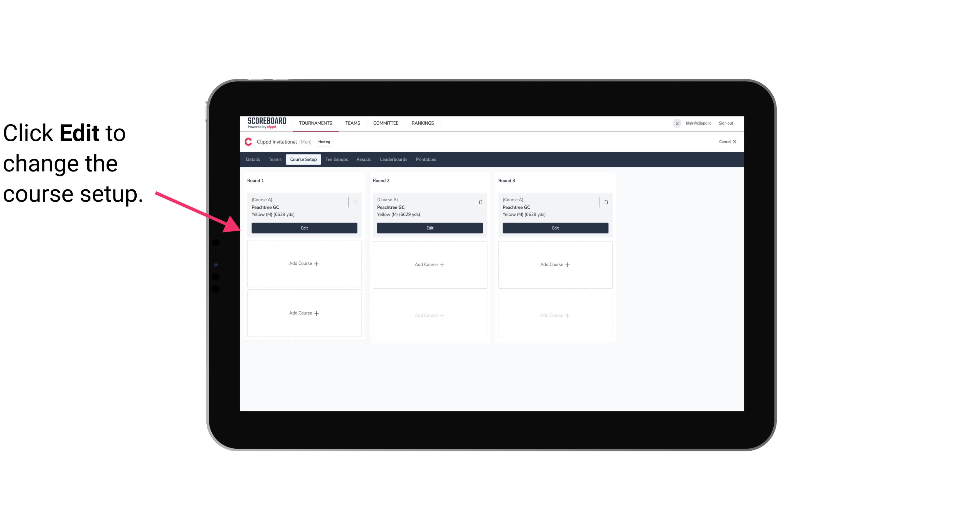The image size is (980, 527).
Task: Click the Tee Groups tab
Action: click(335, 159)
